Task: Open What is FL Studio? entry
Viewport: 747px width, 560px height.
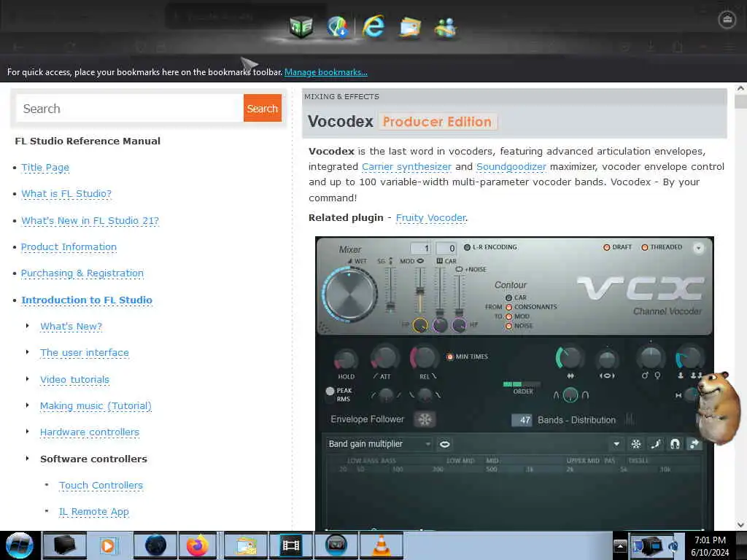Action: point(66,194)
